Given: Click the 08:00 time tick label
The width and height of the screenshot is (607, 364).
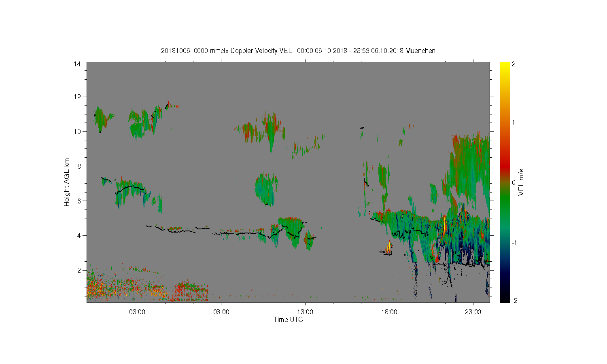Looking at the screenshot, I should click(x=221, y=312).
